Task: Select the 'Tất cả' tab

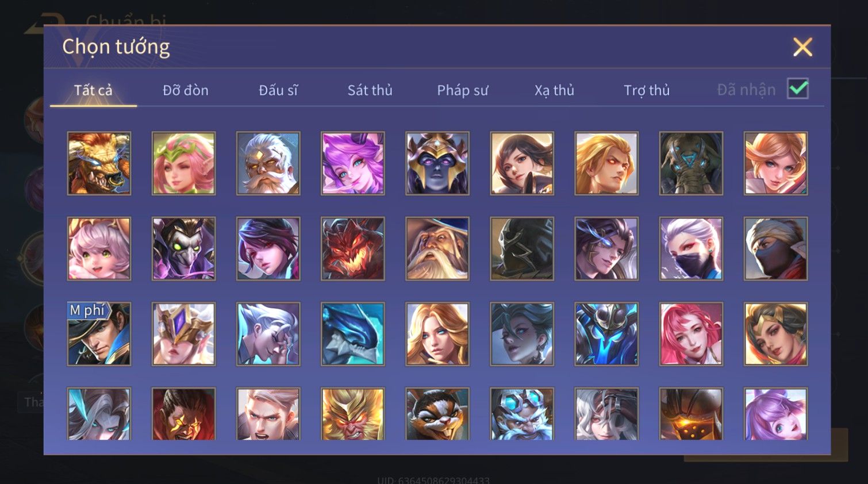Action: [93, 90]
